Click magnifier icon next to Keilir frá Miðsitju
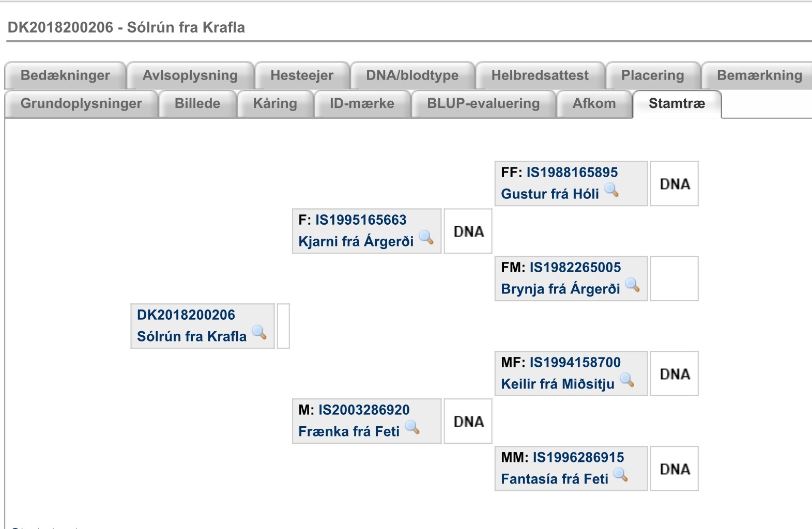Viewport: 812px width, 529px height. pos(627,380)
